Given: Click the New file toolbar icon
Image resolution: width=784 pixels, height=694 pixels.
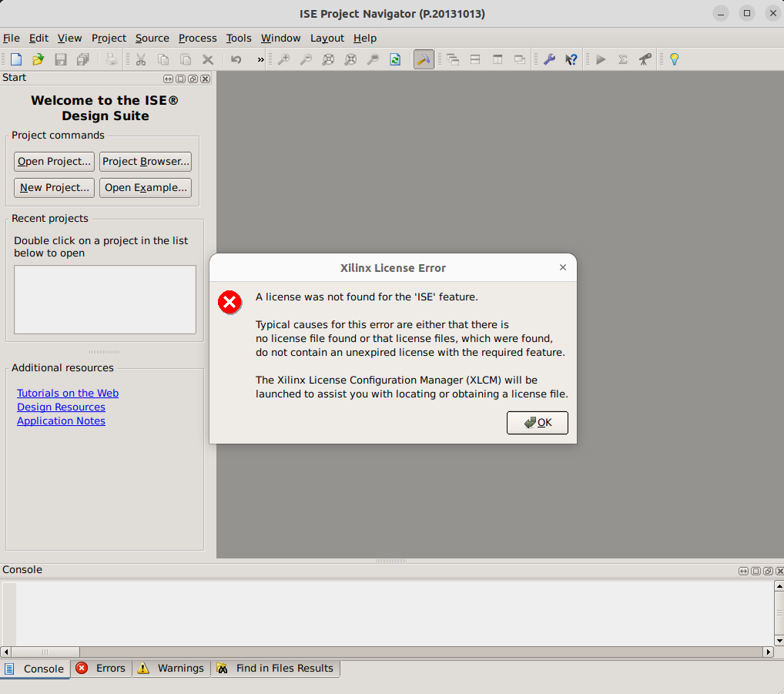Looking at the screenshot, I should tap(16, 59).
